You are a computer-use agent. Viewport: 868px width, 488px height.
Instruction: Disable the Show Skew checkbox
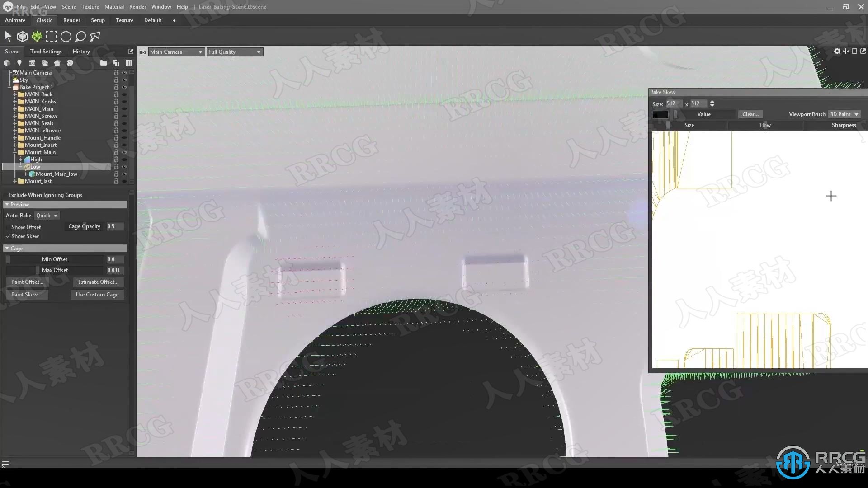[x=8, y=236]
